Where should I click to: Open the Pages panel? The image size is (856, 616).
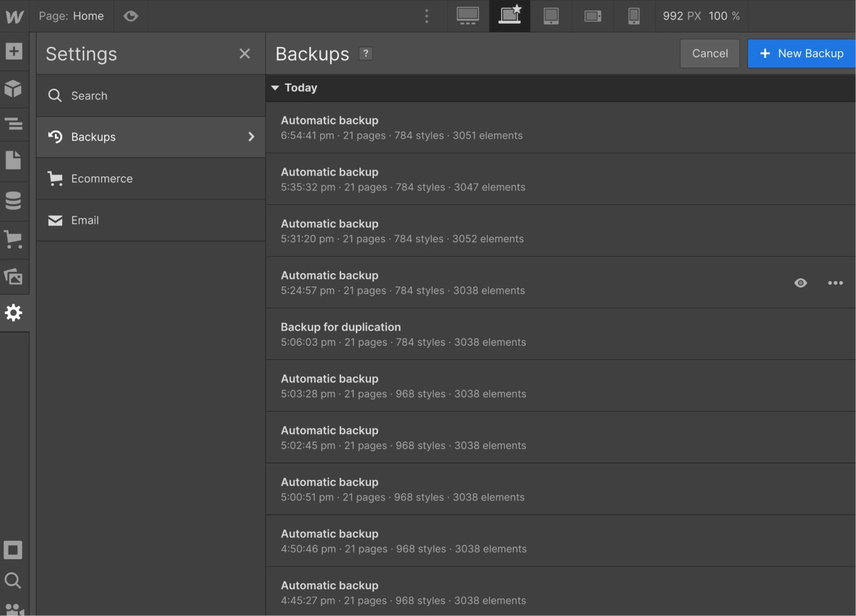pyautogui.click(x=13, y=160)
